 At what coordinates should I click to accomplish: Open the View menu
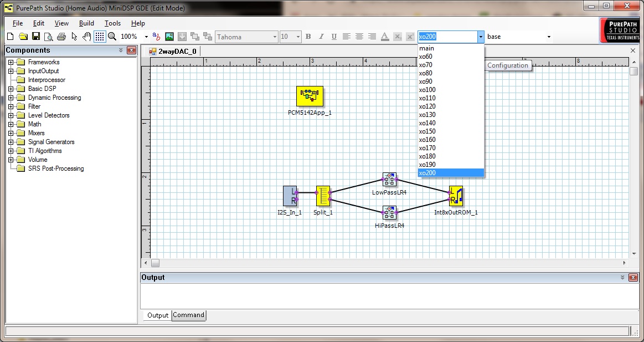61,23
